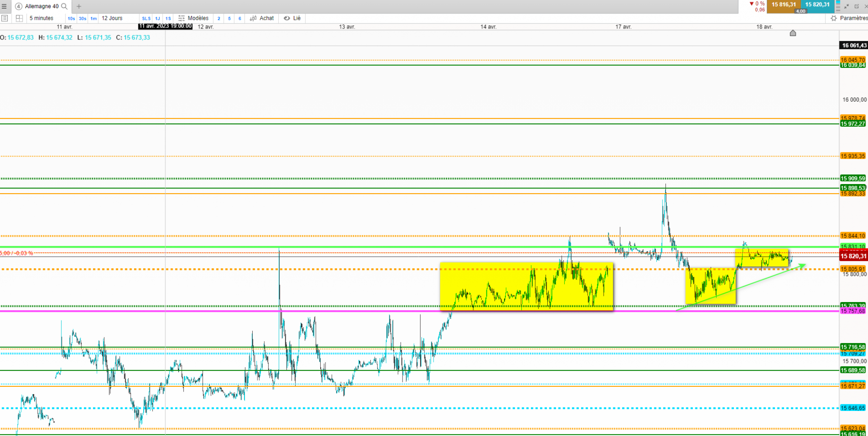The image size is (868, 436).
Task: Search instrument with magnifier next to Allemagne 40
Action: tap(64, 6)
